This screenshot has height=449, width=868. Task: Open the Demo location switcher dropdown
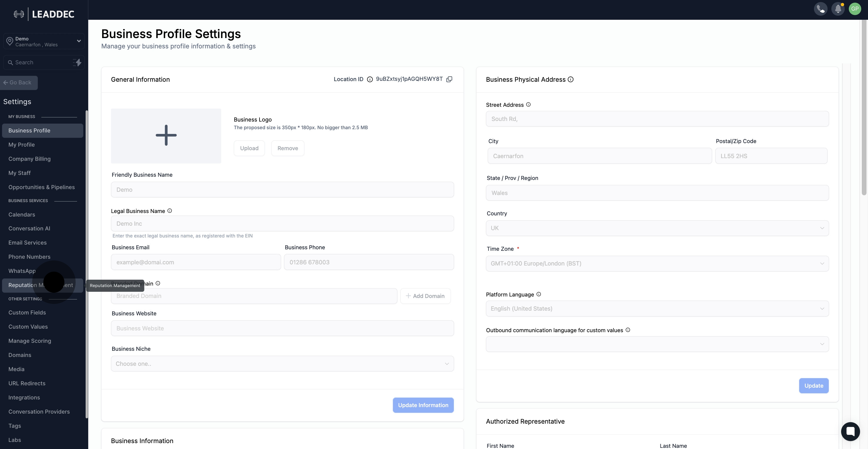(x=44, y=41)
